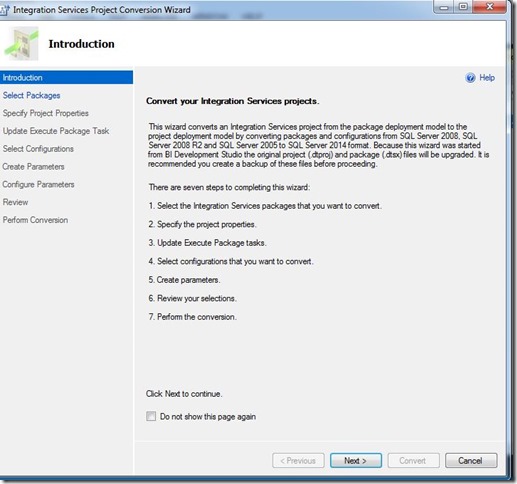Viewport: 517px width, 484px height.
Task: Click step "7. Perform the conversion."
Action: pos(193,317)
